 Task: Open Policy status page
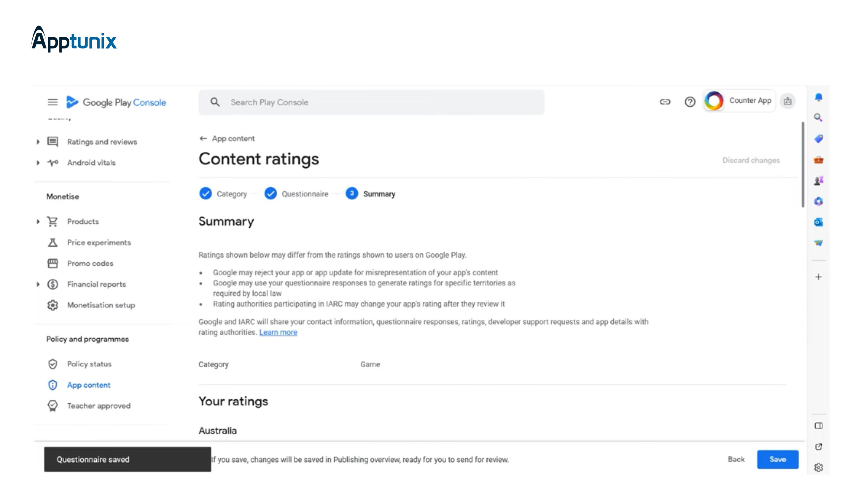coord(89,364)
